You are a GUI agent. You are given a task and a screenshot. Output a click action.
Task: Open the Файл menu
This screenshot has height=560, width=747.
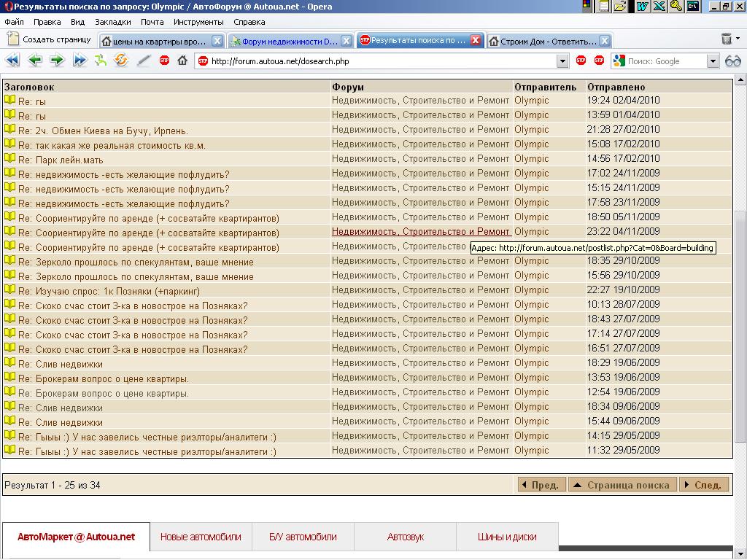coord(15,22)
